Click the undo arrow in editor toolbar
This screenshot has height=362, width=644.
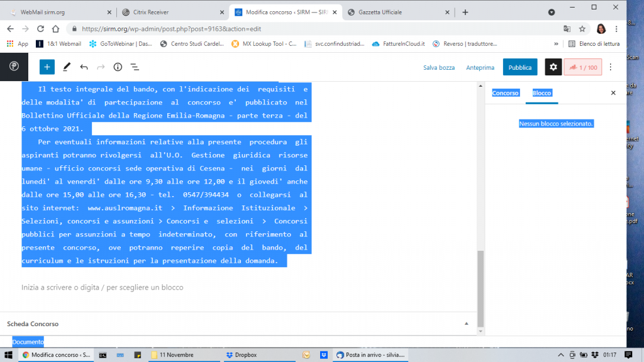(84, 67)
